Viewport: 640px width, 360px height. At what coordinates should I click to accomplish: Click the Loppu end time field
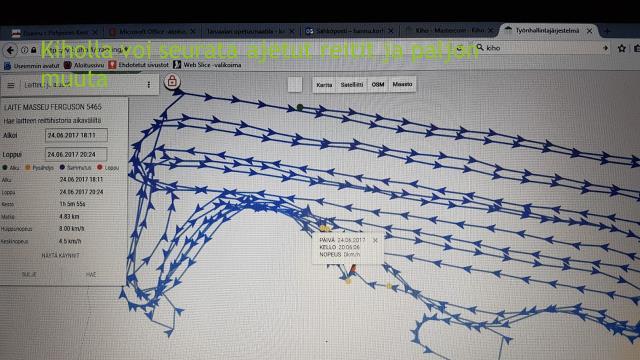pos(76,154)
